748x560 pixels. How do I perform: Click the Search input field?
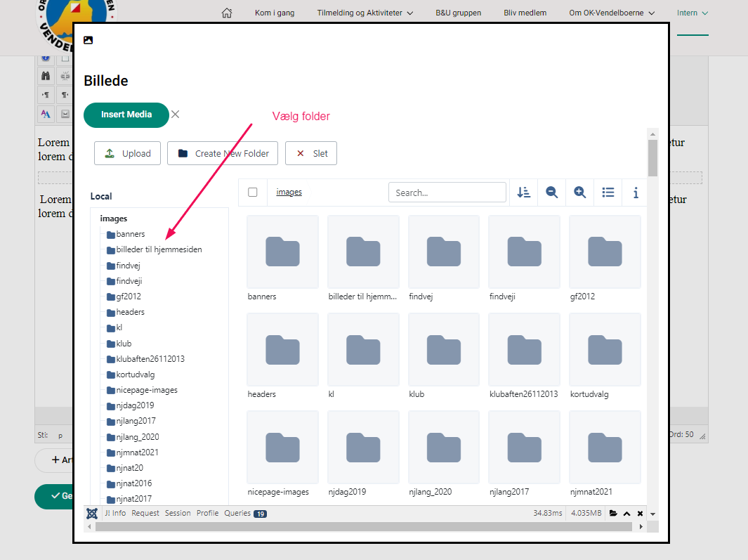(x=447, y=193)
